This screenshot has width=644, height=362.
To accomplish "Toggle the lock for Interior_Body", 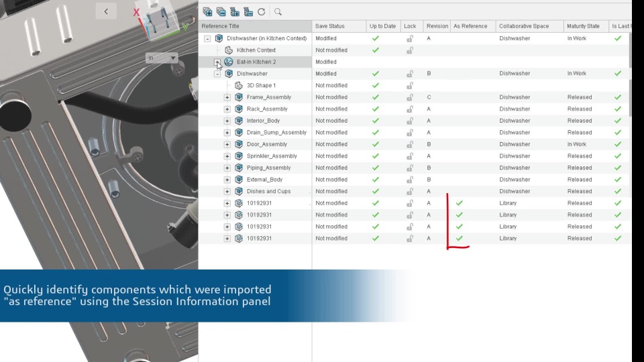I will (x=410, y=121).
